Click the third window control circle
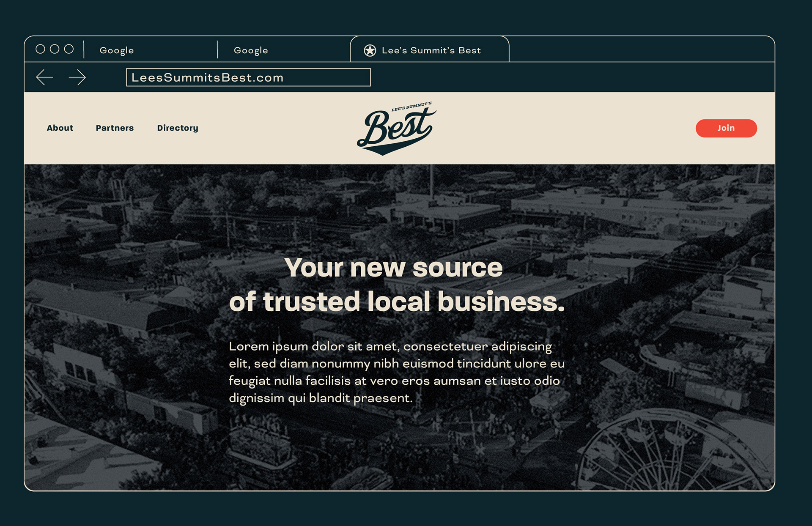812x526 pixels. coord(69,49)
